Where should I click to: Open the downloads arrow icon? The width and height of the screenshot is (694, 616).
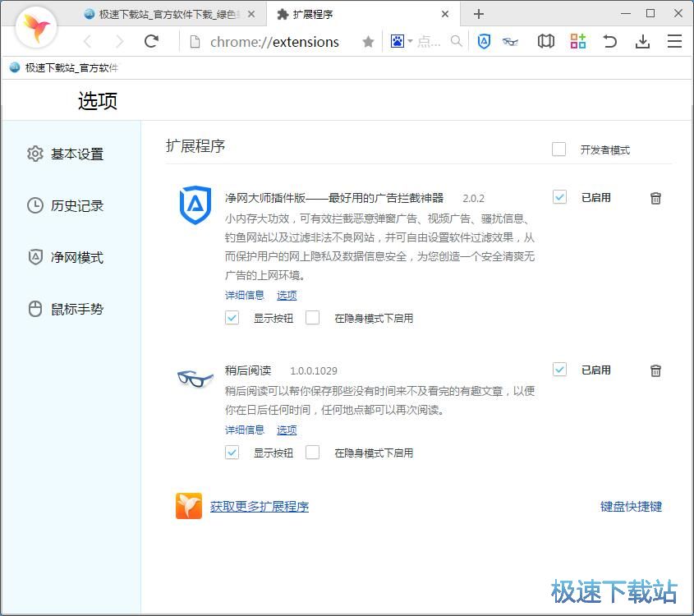coord(642,42)
